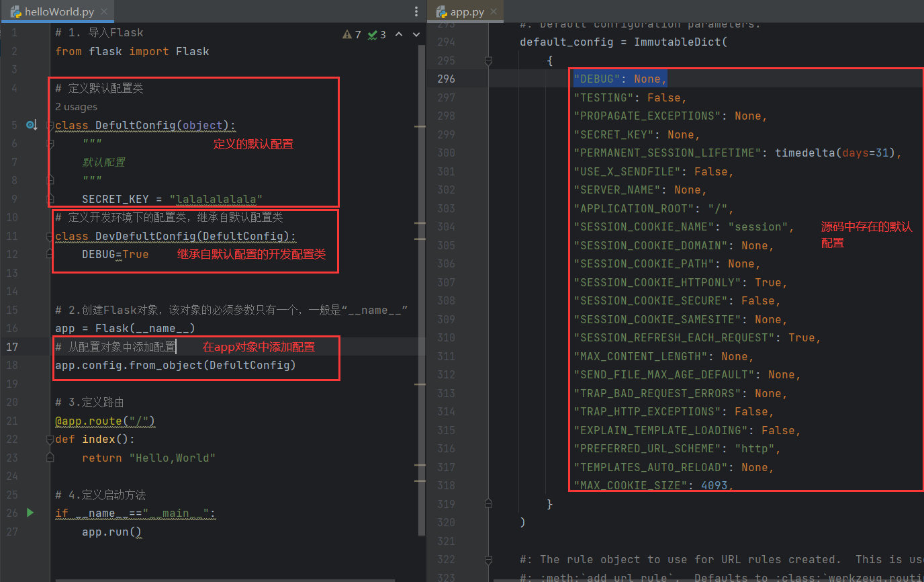Click 'app = Flask(__name__)' on line 16
The width and height of the screenshot is (924, 582).
pyautogui.click(x=126, y=328)
